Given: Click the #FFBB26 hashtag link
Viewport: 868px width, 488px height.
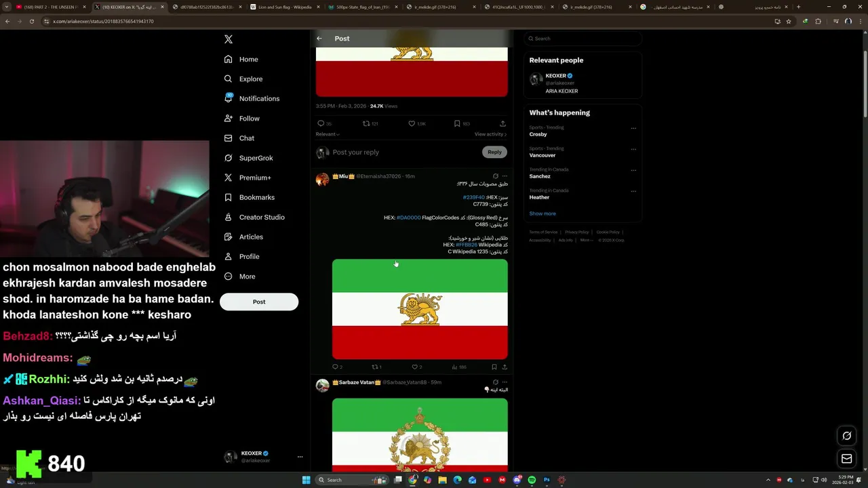Looking at the screenshot, I should click(x=467, y=245).
